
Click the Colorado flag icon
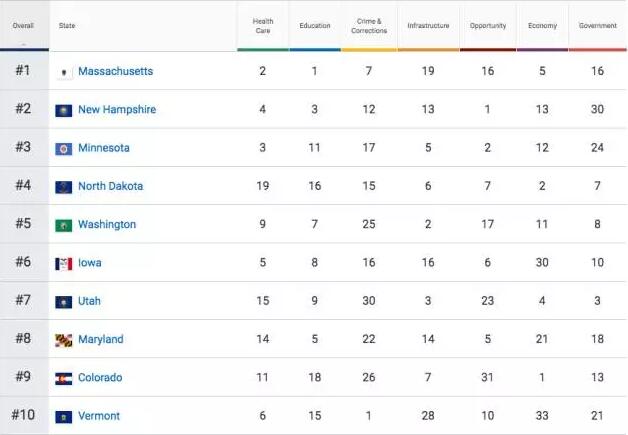pyautogui.click(x=64, y=378)
